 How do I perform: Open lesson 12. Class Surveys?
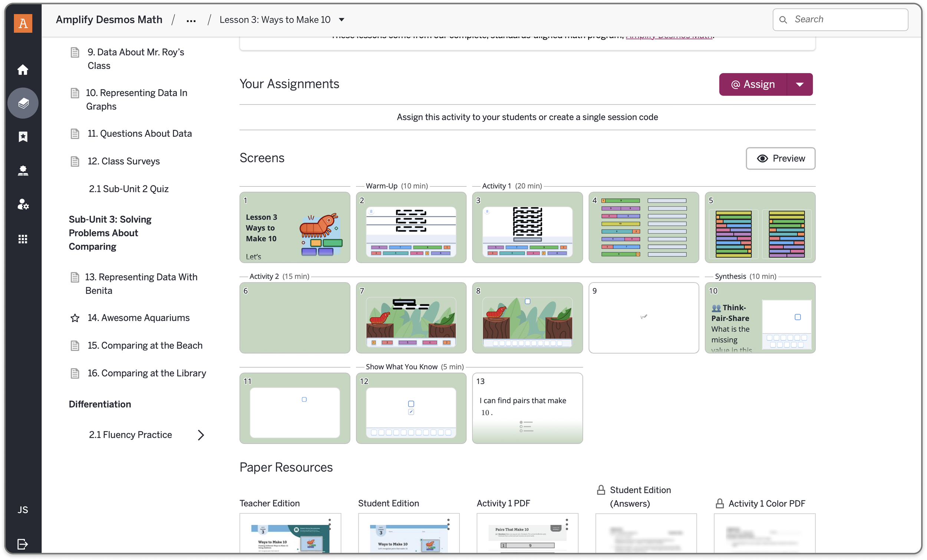pyautogui.click(x=124, y=161)
